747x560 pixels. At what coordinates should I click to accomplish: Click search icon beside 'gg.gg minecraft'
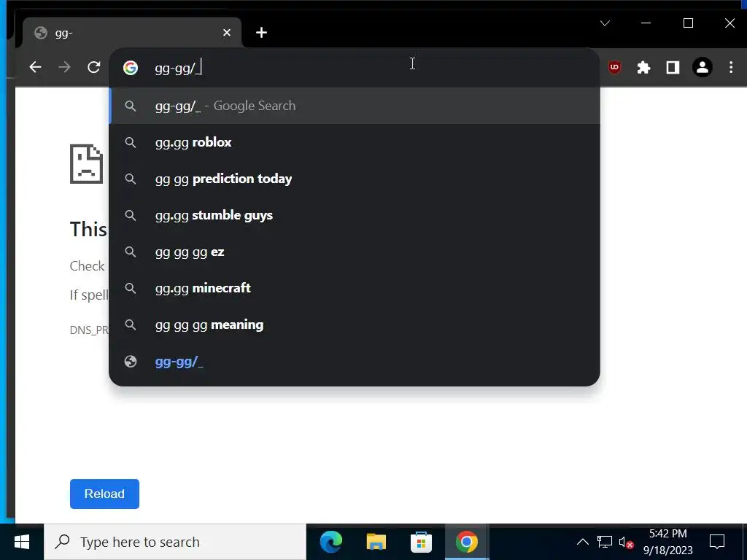pos(131,288)
